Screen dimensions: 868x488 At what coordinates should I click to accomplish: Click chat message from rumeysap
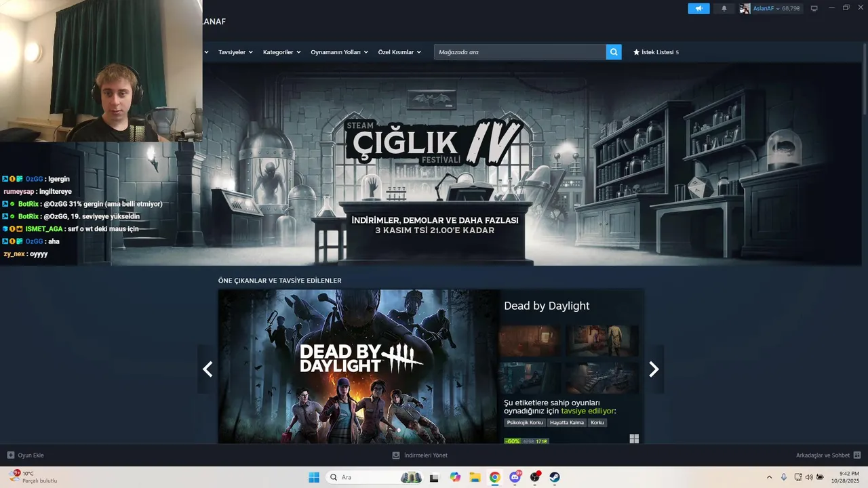(37, 192)
